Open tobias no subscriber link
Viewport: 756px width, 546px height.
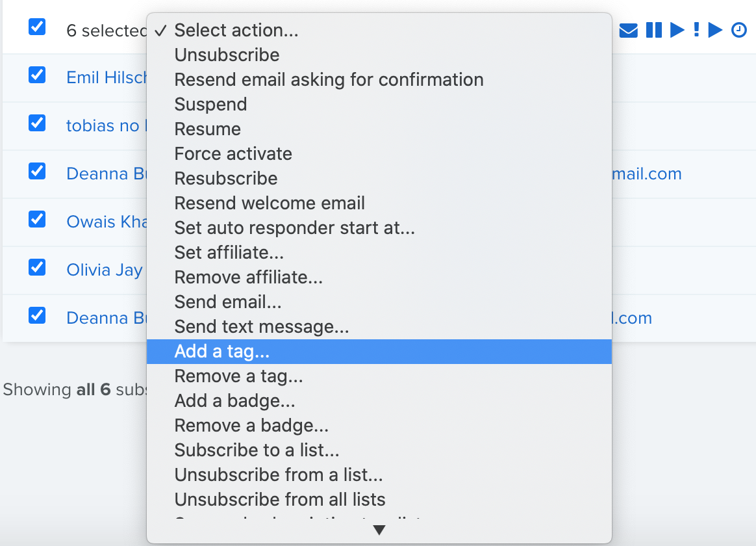click(106, 125)
